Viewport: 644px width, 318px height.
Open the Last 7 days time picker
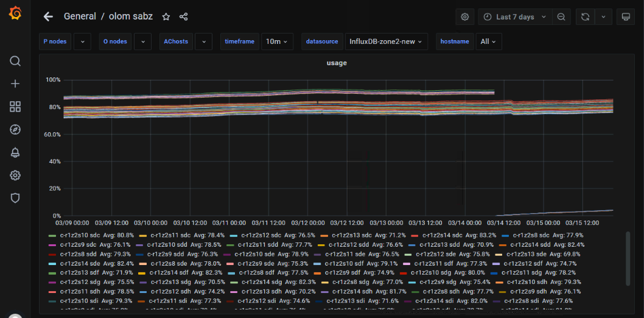pyautogui.click(x=515, y=17)
